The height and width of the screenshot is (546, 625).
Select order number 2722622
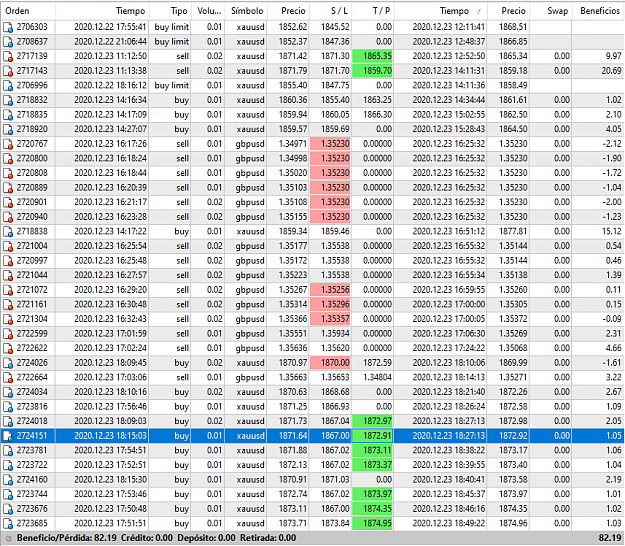(x=32, y=348)
